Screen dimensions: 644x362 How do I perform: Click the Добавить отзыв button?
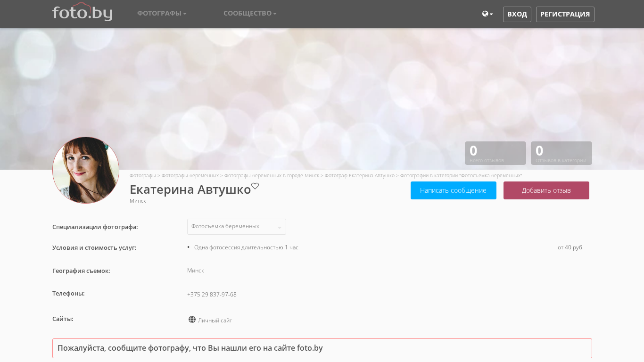tap(546, 190)
